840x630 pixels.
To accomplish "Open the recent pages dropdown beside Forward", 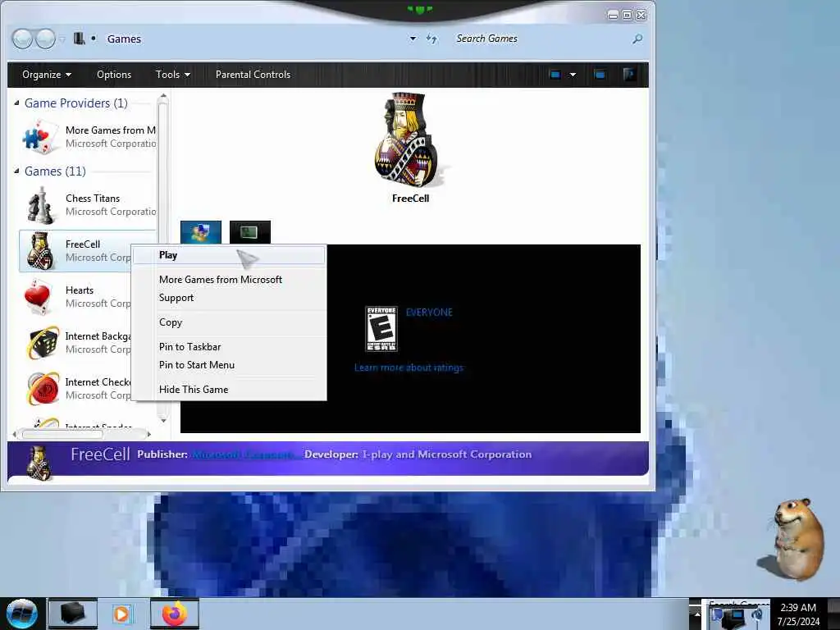I will 62,39.
